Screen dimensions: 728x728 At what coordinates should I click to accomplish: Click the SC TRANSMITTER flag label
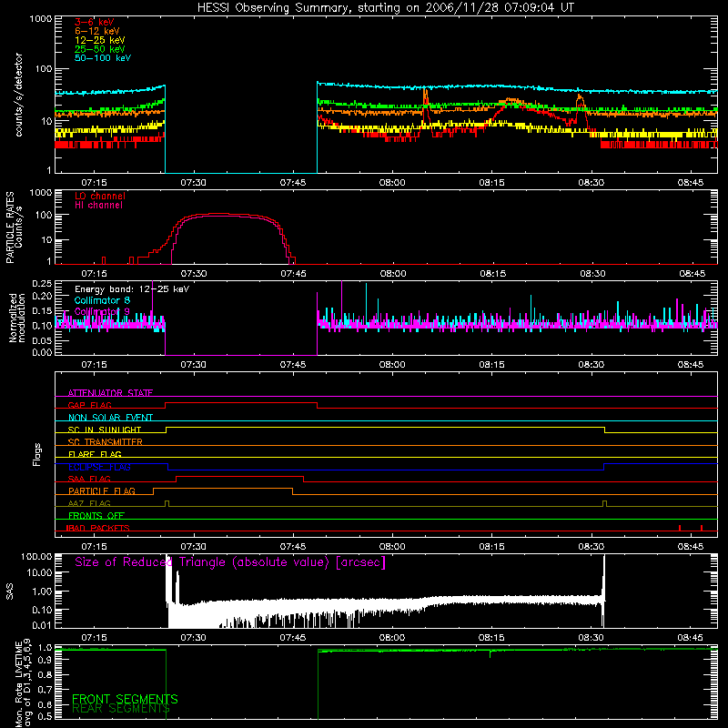(x=106, y=442)
